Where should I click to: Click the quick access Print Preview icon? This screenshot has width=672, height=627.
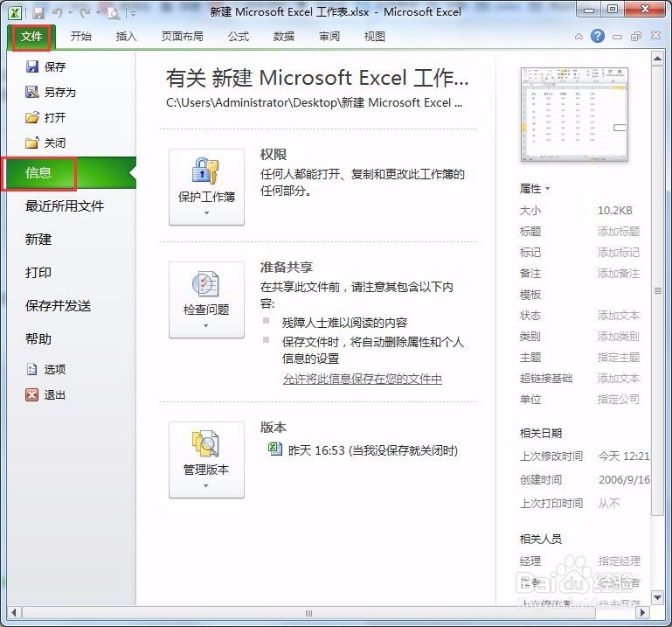(x=114, y=14)
